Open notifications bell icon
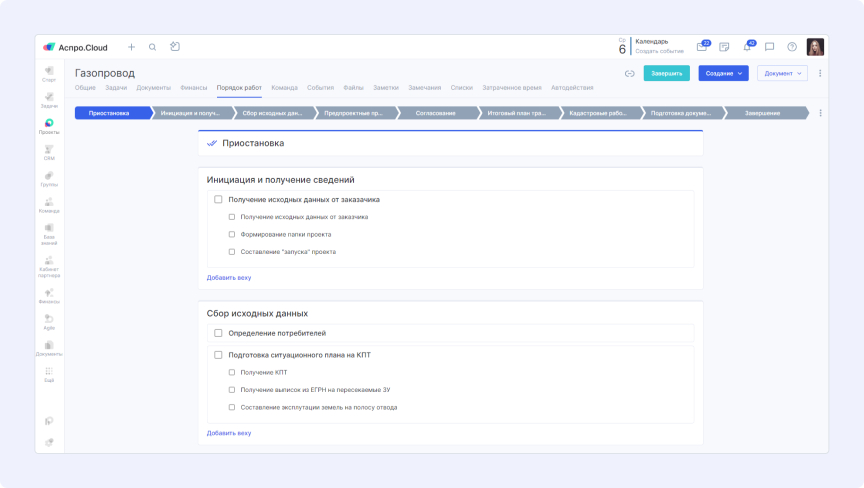The height and width of the screenshot is (488, 864). point(747,47)
